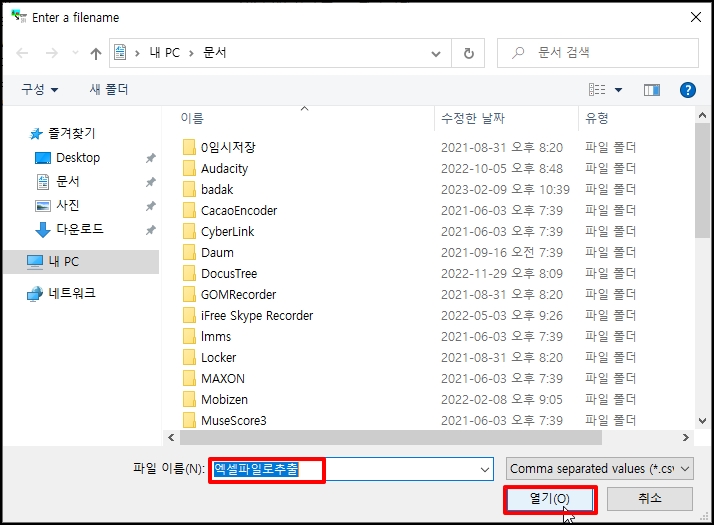The width and height of the screenshot is (714, 525).
Task: Toggle the preview pane icon
Action: pos(652,90)
